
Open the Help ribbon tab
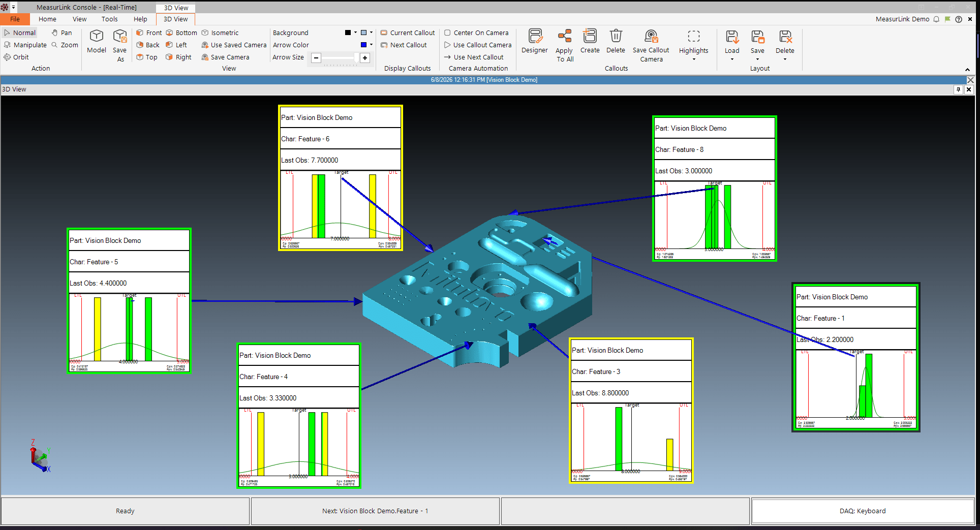(140, 19)
